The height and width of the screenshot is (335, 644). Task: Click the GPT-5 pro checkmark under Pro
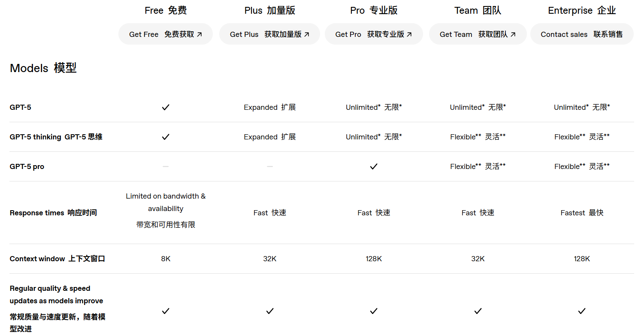pyautogui.click(x=374, y=166)
